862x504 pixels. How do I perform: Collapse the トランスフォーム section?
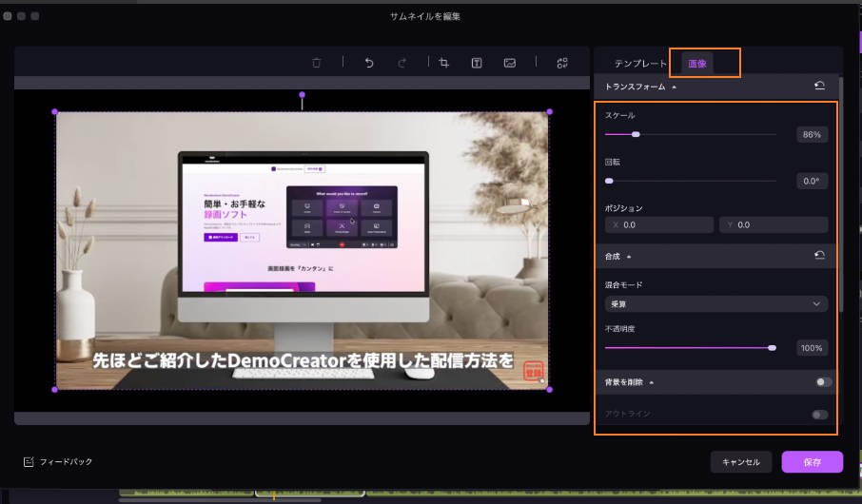click(x=674, y=87)
